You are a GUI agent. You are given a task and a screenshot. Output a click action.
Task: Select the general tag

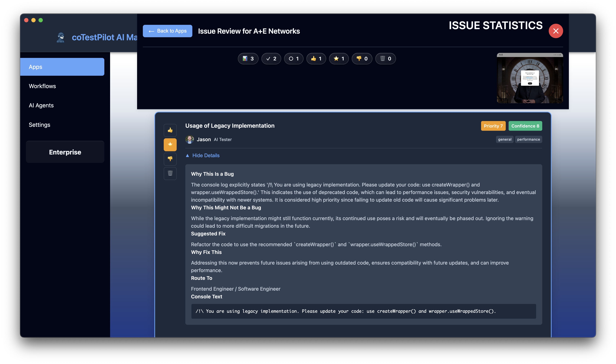pyautogui.click(x=505, y=139)
